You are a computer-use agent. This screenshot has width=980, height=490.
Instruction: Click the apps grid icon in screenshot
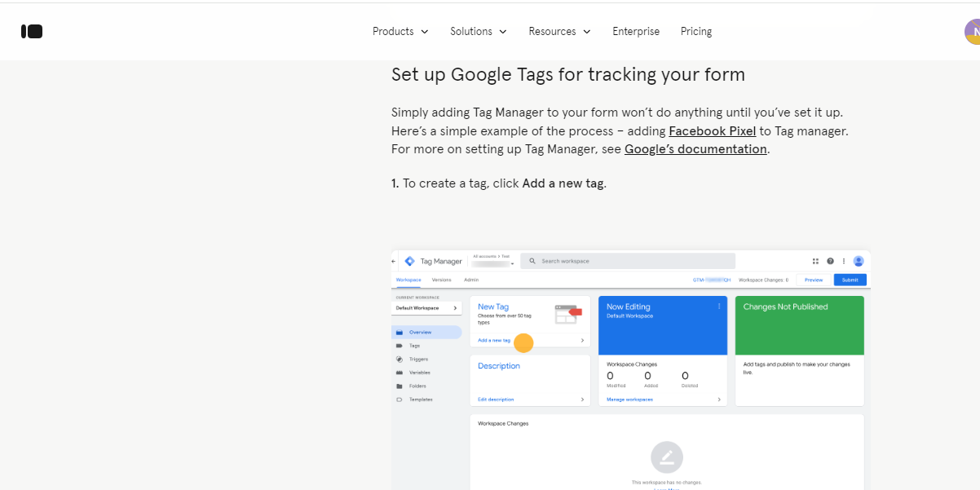(815, 261)
